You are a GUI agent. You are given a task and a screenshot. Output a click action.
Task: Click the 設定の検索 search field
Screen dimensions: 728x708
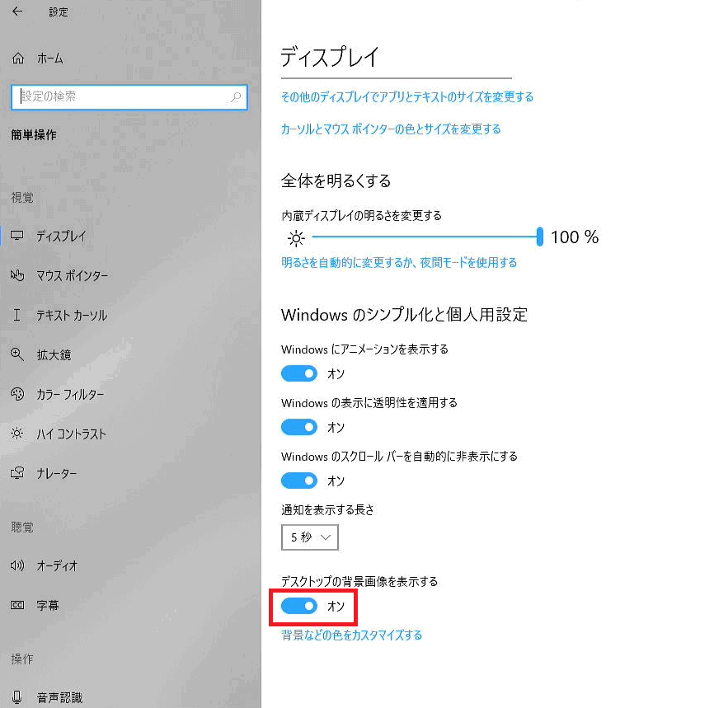129,97
